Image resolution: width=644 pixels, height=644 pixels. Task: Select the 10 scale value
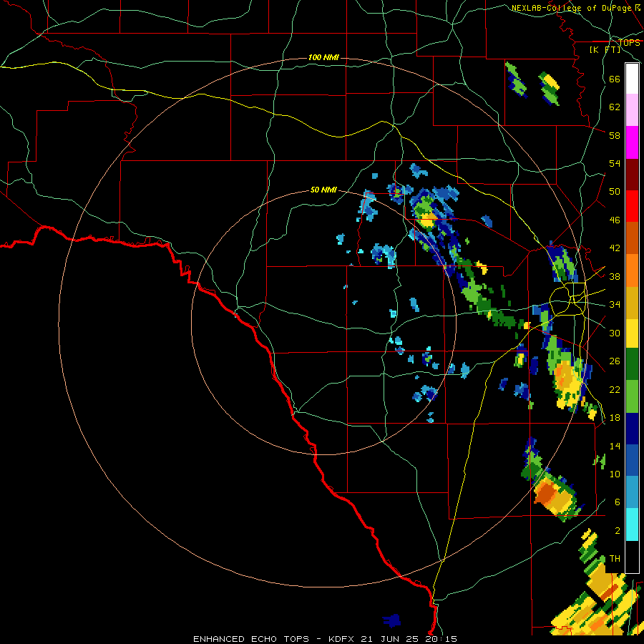click(615, 474)
